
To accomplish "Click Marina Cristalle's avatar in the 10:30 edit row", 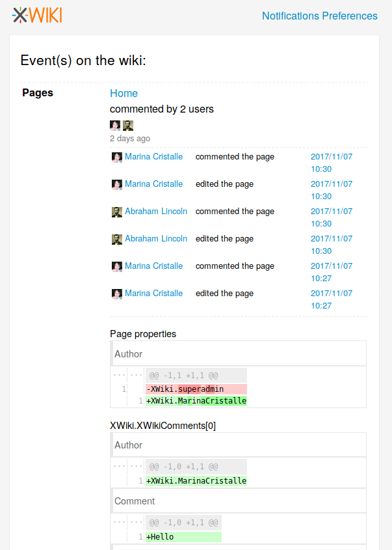I will point(117,184).
